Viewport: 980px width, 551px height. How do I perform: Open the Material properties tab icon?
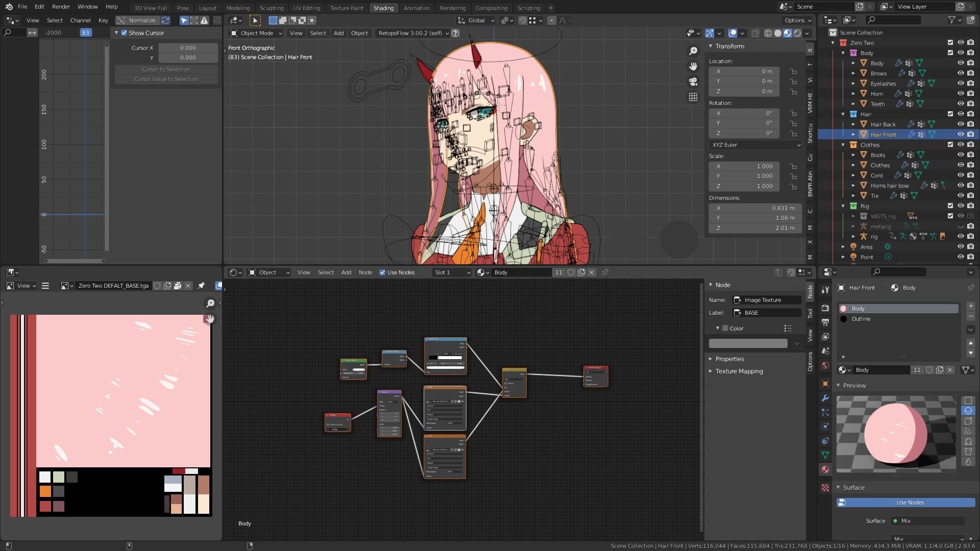coord(825,469)
